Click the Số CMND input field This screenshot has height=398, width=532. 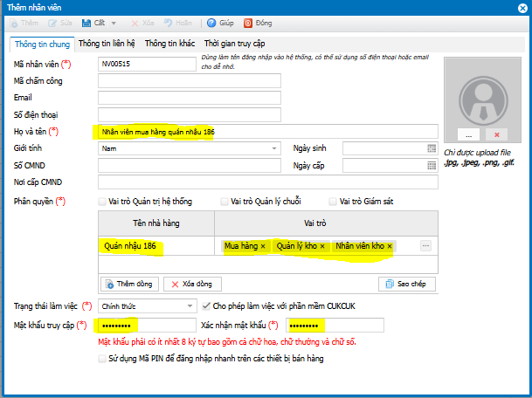click(x=190, y=166)
